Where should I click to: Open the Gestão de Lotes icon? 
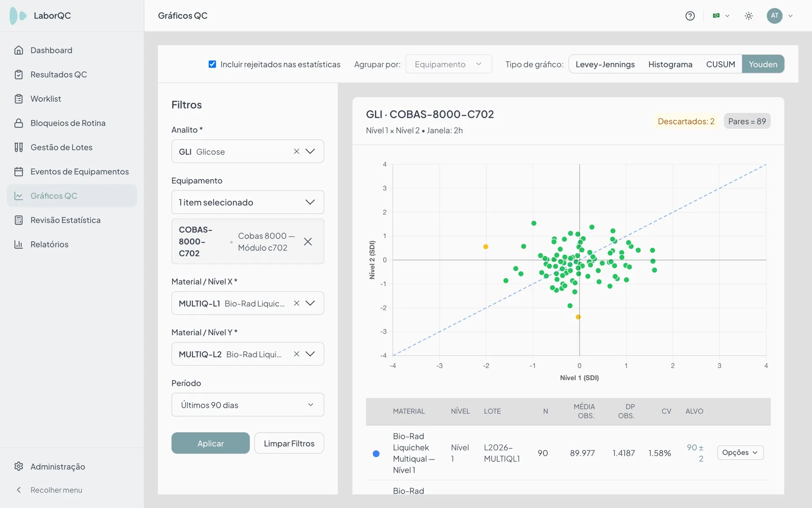[18, 147]
